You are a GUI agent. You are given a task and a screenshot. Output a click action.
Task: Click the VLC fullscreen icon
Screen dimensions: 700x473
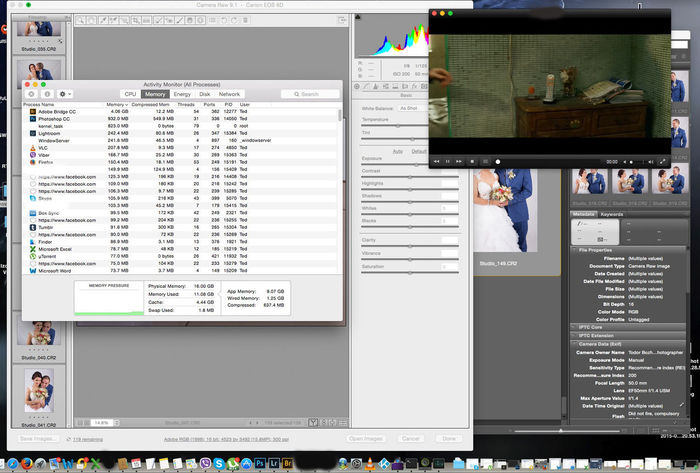[661, 161]
